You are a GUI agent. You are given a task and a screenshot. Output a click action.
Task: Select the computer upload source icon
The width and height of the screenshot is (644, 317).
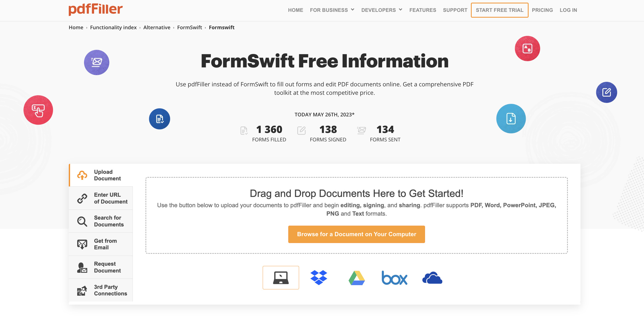(281, 277)
